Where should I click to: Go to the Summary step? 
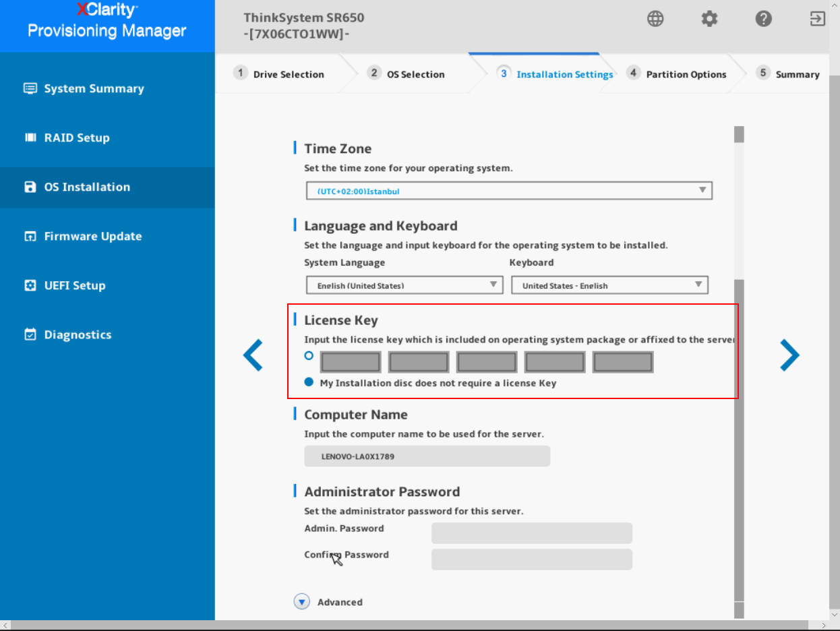(787, 73)
